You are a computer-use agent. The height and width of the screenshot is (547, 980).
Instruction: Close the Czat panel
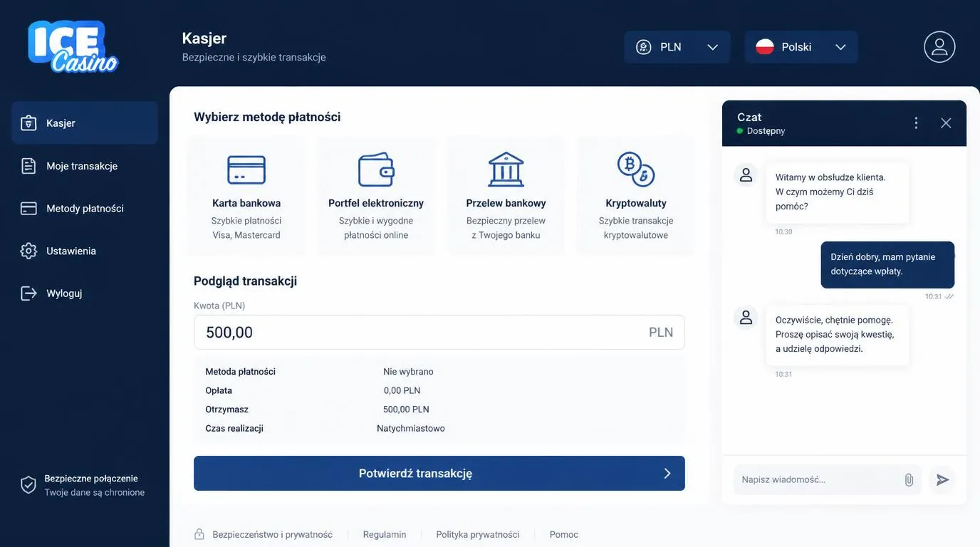[946, 123]
